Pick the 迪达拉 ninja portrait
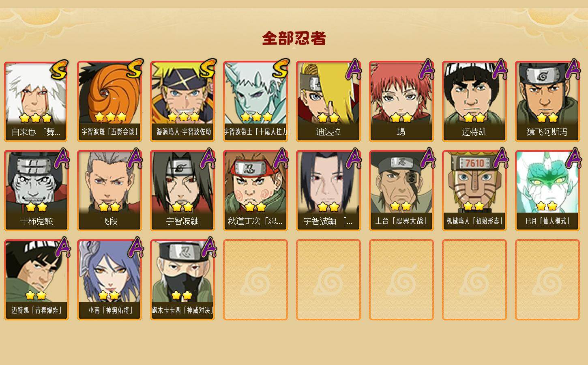Image resolution: width=588 pixels, height=365 pixels. pos(328,101)
